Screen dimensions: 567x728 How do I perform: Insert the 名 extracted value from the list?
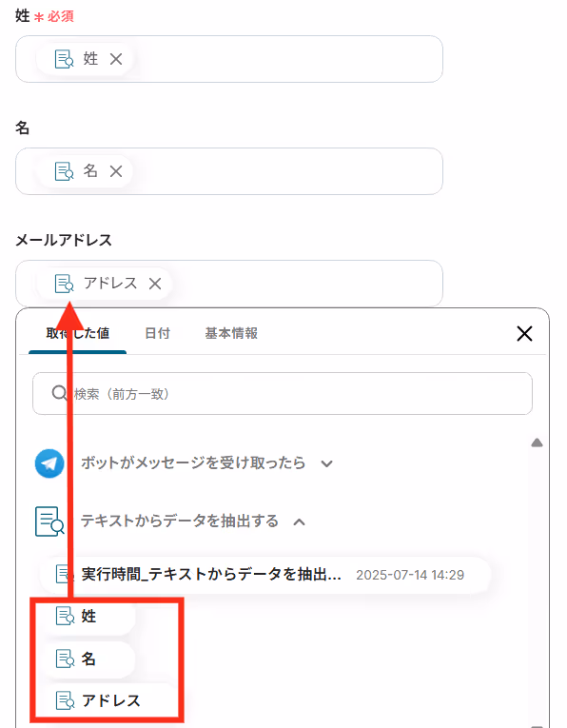[88, 659]
